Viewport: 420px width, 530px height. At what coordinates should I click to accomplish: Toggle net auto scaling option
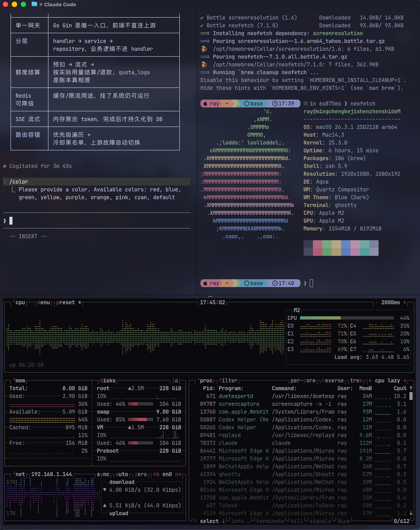tap(122, 475)
